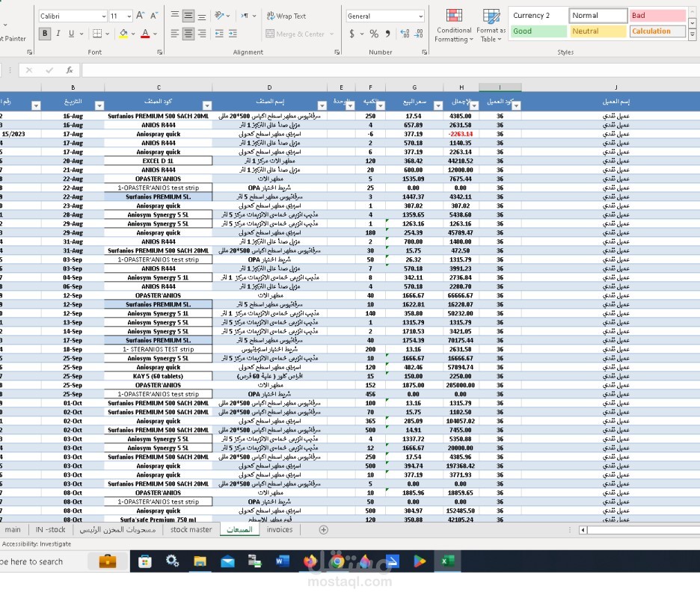The width and height of the screenshot is (700, 601).
Task: Apply the Good cell style
Action: [539, 31]
